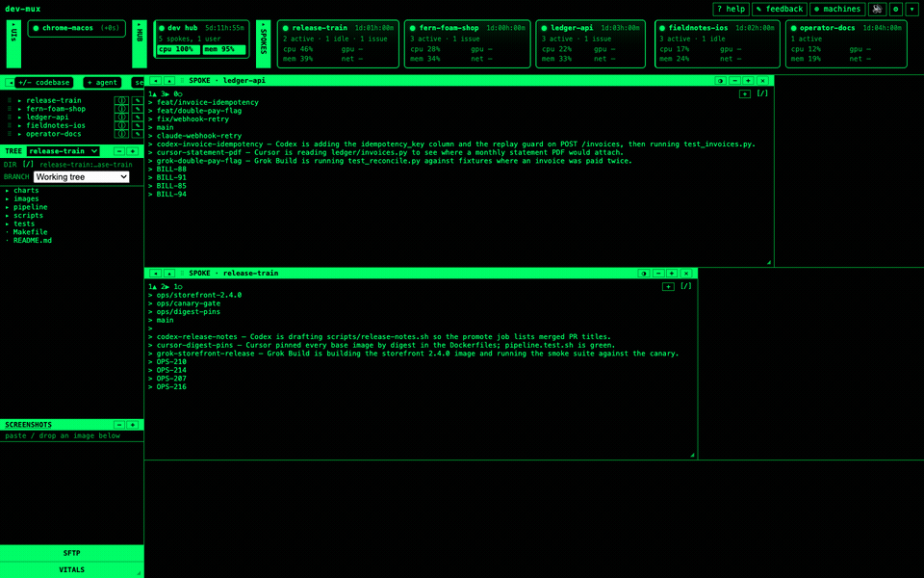Viewport: 924px width, 578px height.
Task: Click plus icon in ledger-api spoke header
Action: 749,81
